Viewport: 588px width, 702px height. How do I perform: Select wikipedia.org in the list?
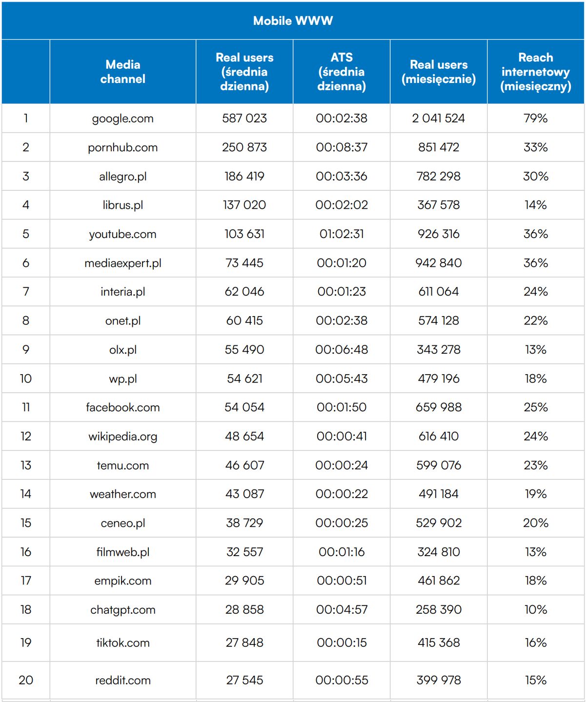(x=123, y=437)
